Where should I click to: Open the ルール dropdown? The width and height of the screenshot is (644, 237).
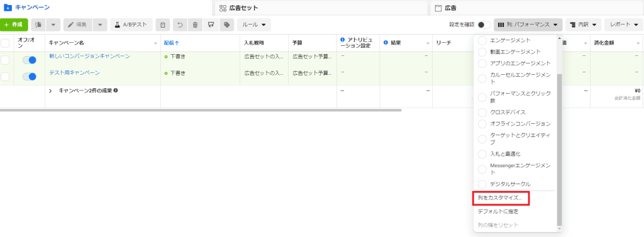(x=254, y=25)
